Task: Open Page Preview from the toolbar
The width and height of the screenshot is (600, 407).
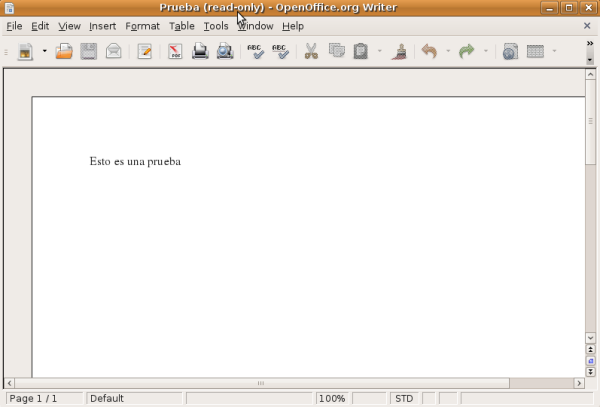Action: coord(225,51)
